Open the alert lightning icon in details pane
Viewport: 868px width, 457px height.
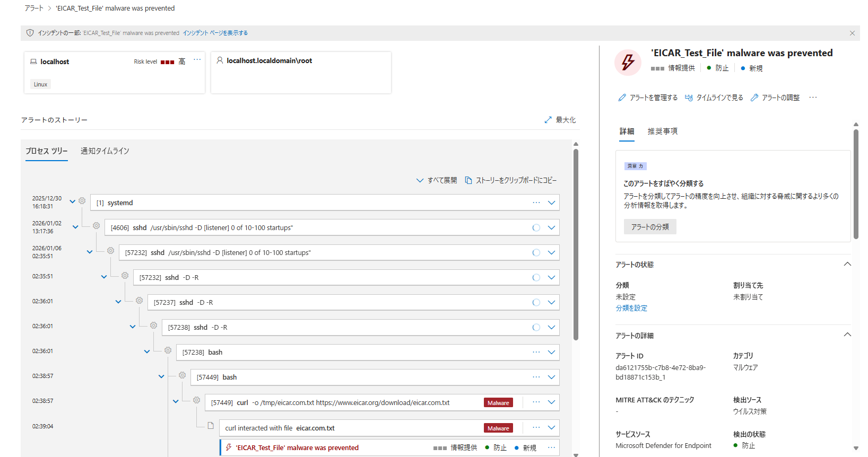tap(628, 62)
